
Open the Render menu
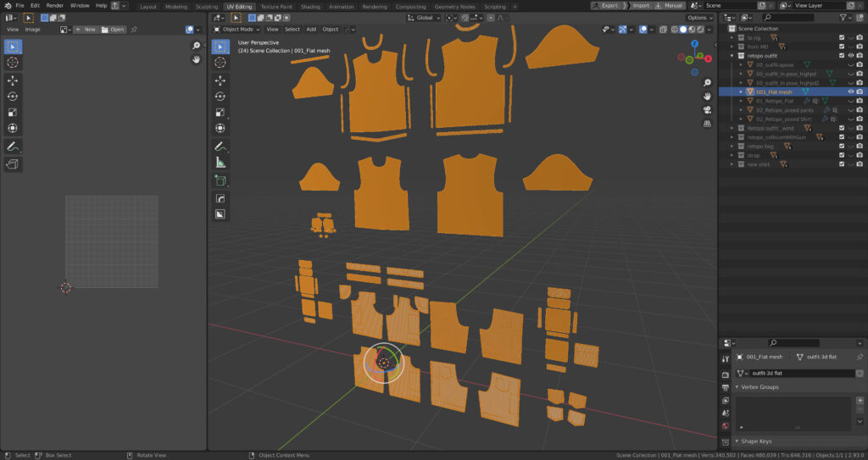[x=54, y=5]
